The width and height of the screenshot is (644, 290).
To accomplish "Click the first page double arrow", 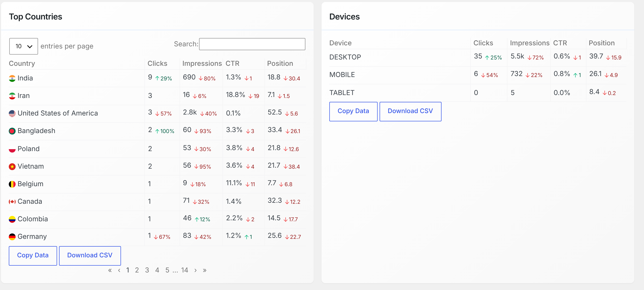I will pos(110,270).
